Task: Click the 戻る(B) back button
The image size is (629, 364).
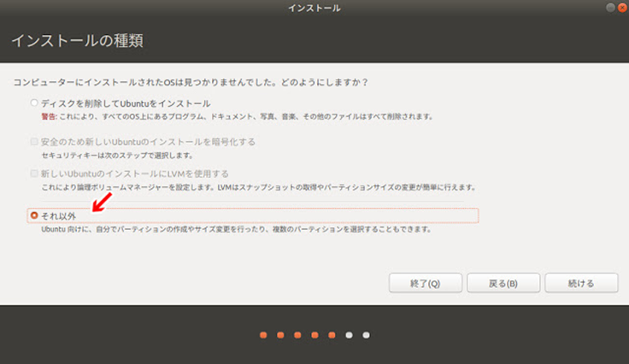Action: pos(503,284)
